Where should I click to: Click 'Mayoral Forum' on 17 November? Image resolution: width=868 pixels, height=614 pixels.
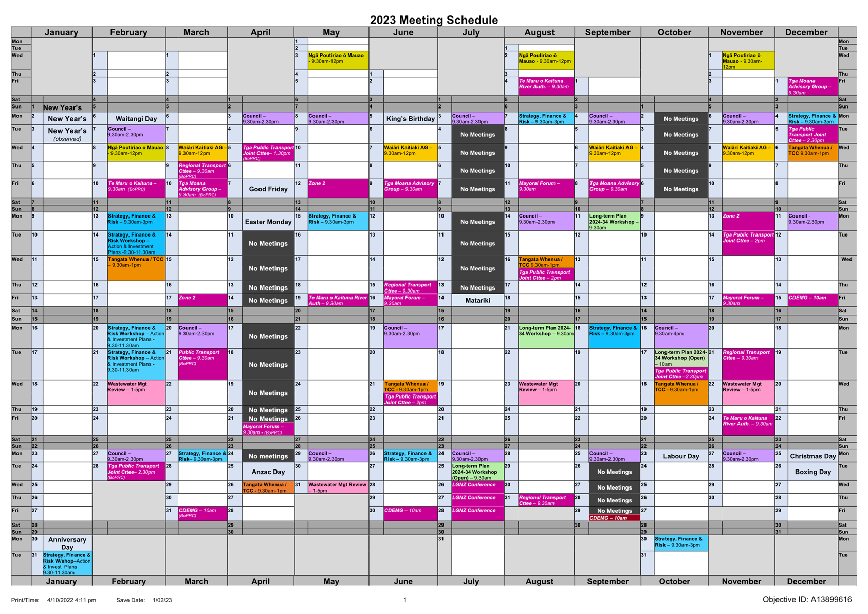pyautogui.click(x=748, y=301)
